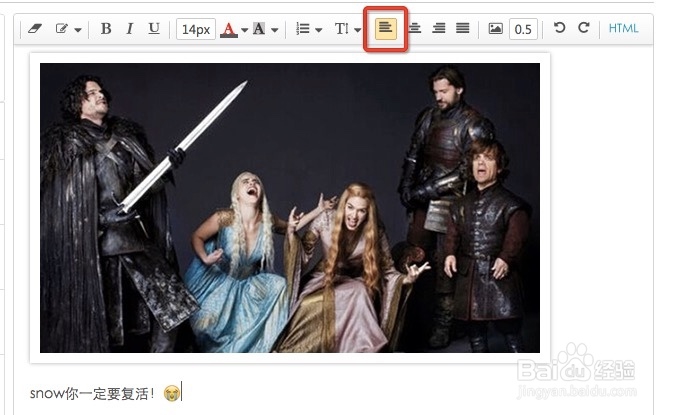Toggle bold formatting

(x=106, y=28)
